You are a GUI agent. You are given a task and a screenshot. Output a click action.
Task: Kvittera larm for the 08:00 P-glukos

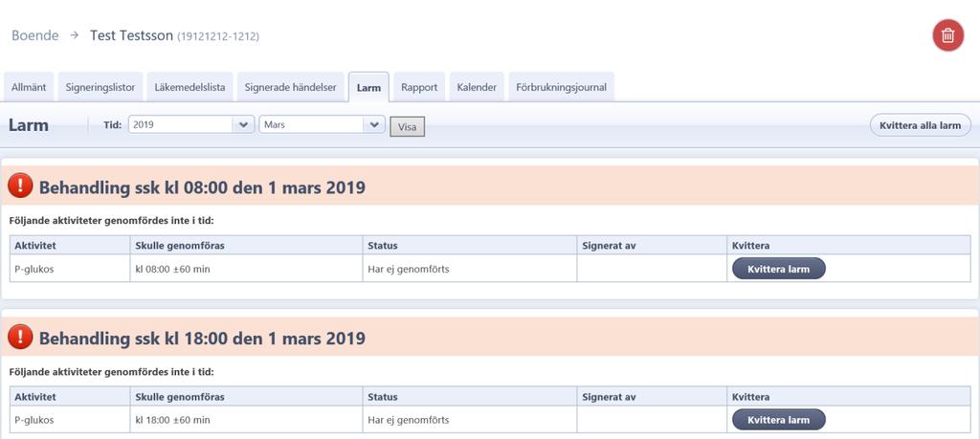[779, 269]
